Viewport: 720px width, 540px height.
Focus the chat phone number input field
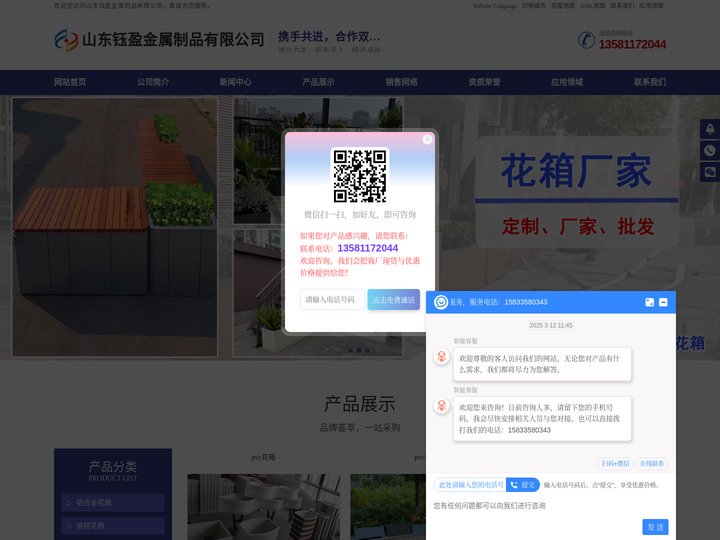coord(470,484)
